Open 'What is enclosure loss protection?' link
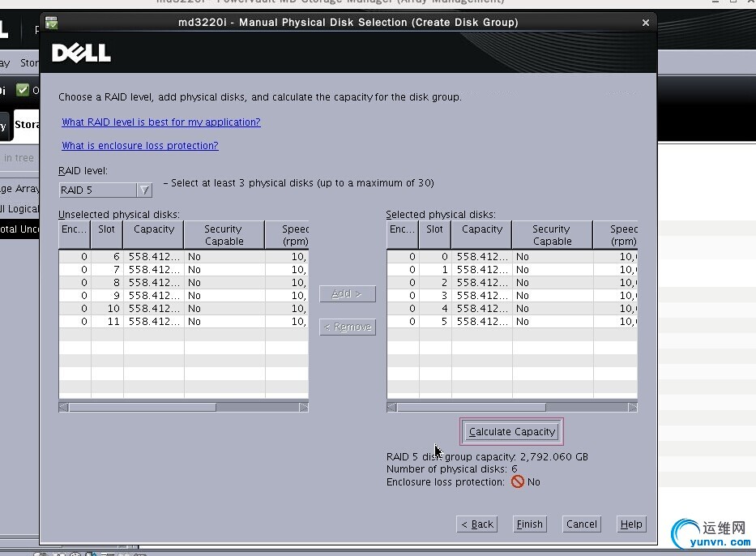 tap(140, 146)
